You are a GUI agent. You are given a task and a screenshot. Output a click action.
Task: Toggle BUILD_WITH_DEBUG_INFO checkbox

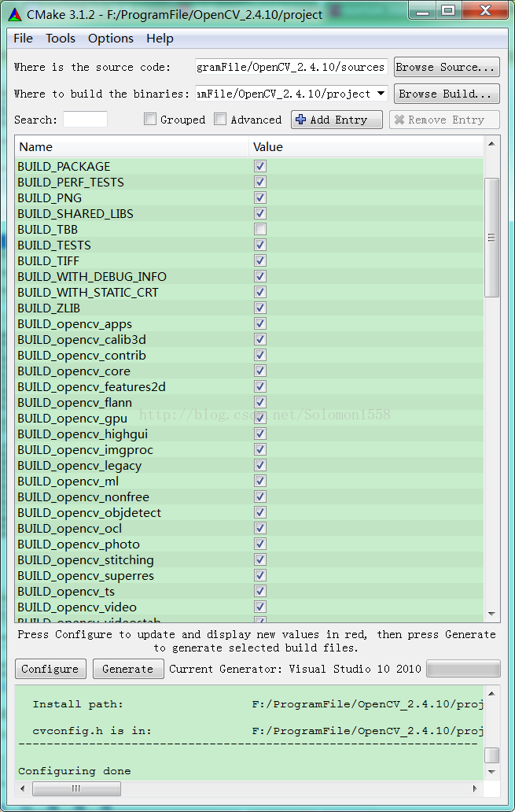(259, 276)
